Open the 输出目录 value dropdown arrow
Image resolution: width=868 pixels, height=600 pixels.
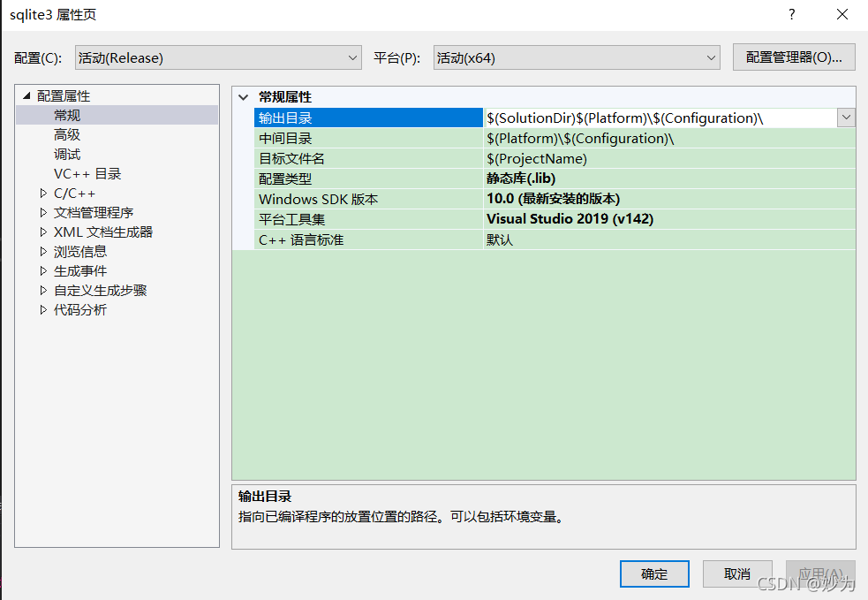tap(846, 118)
